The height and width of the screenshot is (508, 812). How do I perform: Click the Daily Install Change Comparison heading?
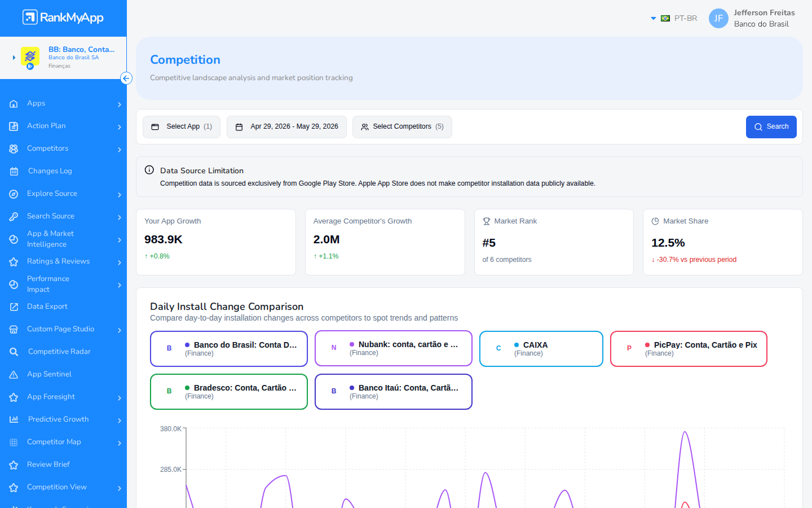pos(227,306)
